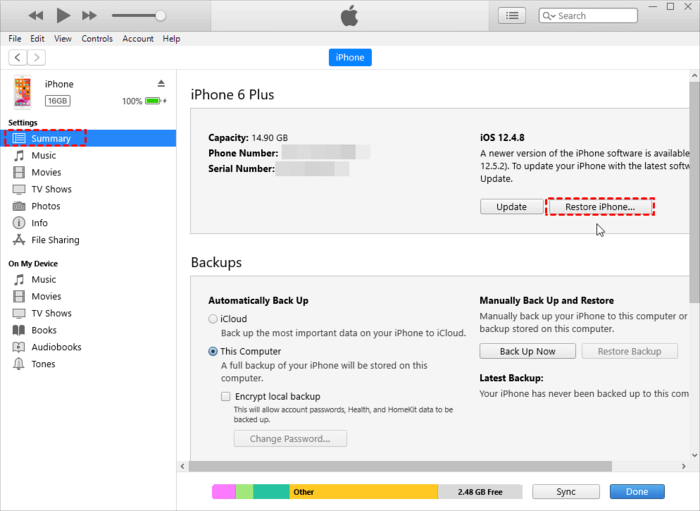
Task: Open the File menu
Action: [15, 39]
